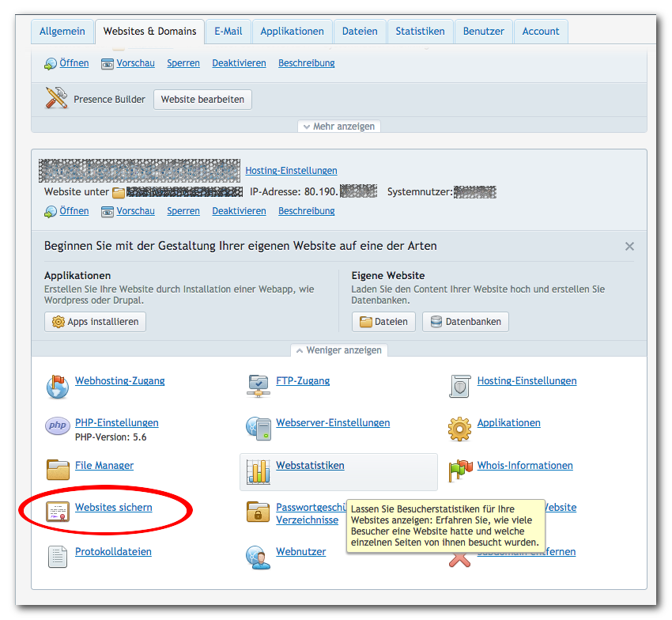Image resolution: width=672 pixels, height=620 pixels.
Task: Collapse section with Weniger anzeigen
Action: (339, 350)
